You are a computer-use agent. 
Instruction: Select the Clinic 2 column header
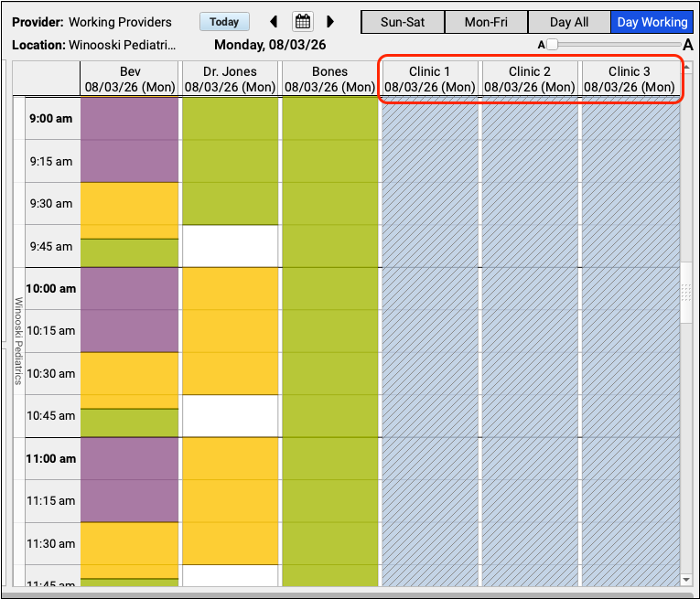(x=530, y=79)
